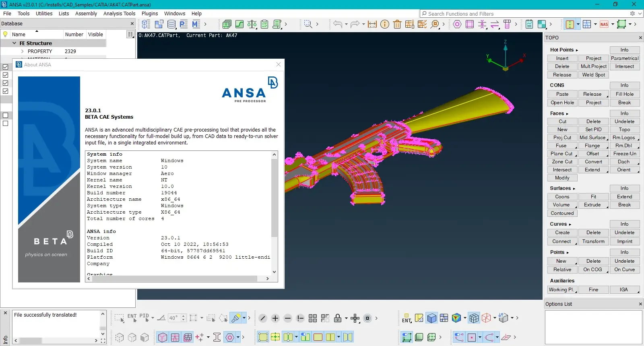Click the Imprint button under Curves
Image resolution: width=644 pixels, height=346 pixels.
point(624,241)
